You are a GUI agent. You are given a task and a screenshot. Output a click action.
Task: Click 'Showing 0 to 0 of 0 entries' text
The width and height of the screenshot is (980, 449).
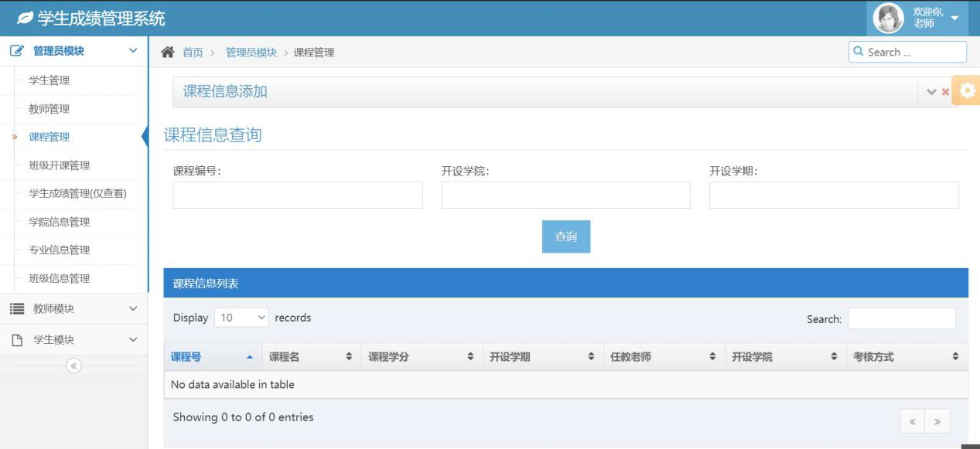(x=243, y=417)
